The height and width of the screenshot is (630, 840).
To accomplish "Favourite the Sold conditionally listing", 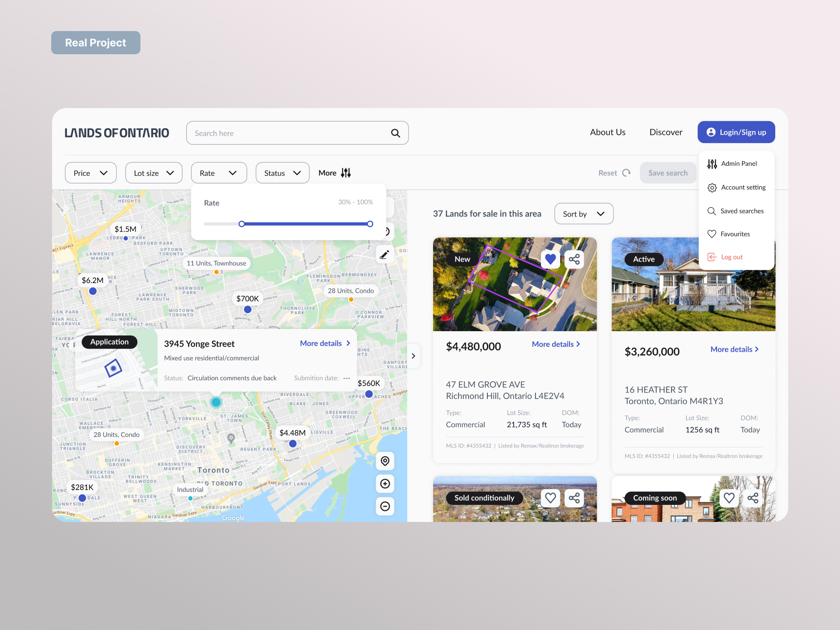I will pos(550,498).
